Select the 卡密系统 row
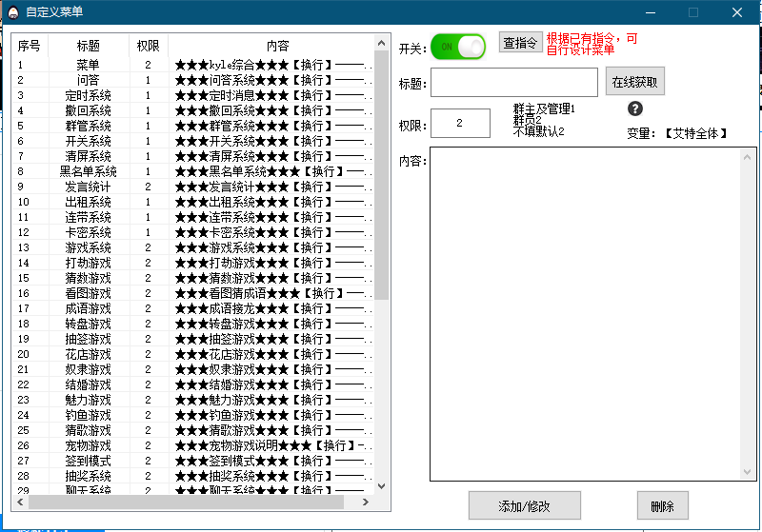Screen dimensions: 762x532 coord(193,232)
